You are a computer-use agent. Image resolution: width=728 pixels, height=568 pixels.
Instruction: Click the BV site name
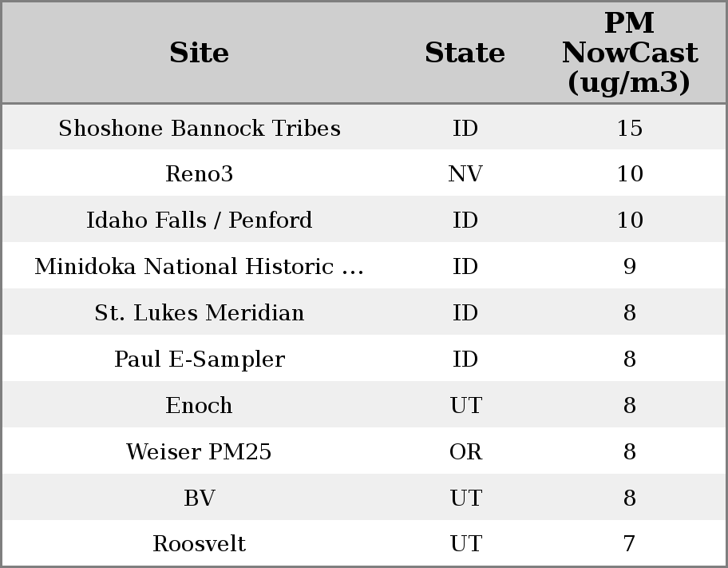pyautogui.click(x=199, y=498)
